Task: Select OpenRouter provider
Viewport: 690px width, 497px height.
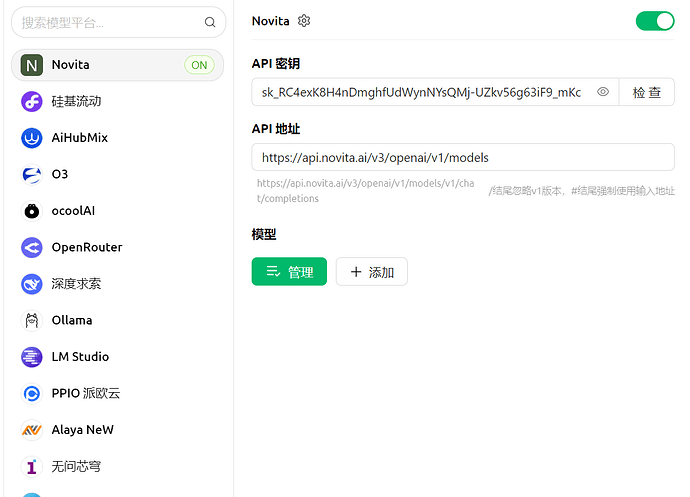Action: (x=117, y=248)
